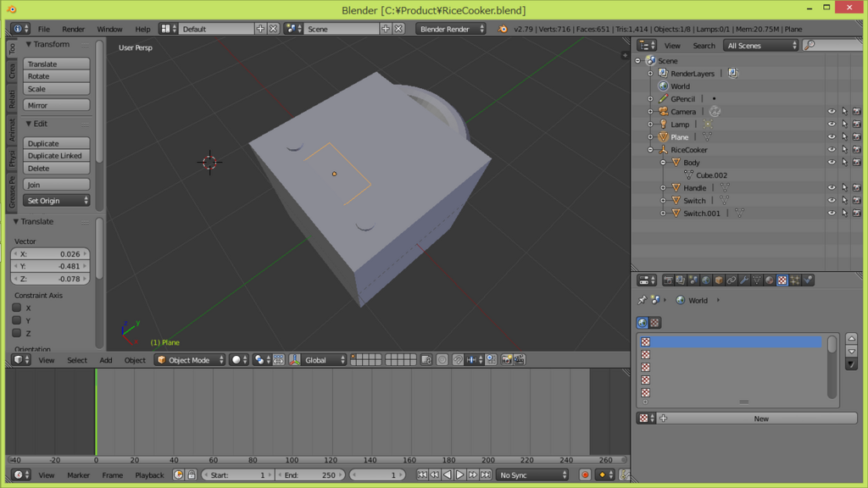
Task: Open the Set Origin dropdown
Action: pos(57,201)
